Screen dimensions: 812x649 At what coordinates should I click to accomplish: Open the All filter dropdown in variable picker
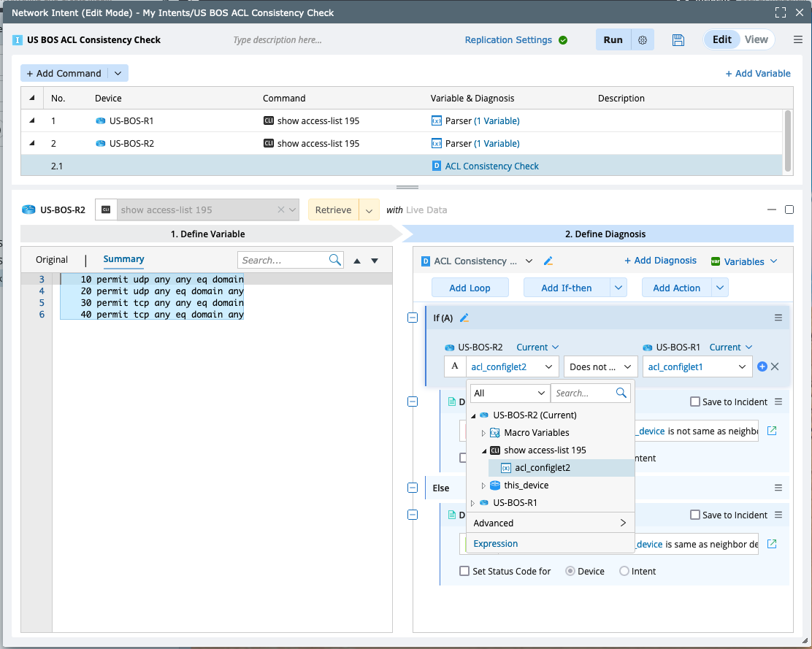point(509,393)
